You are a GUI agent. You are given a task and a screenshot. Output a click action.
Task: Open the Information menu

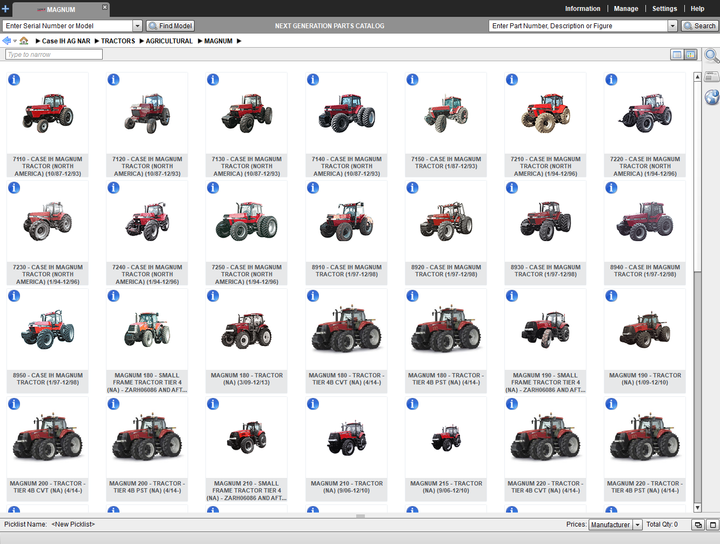[582, 9]
